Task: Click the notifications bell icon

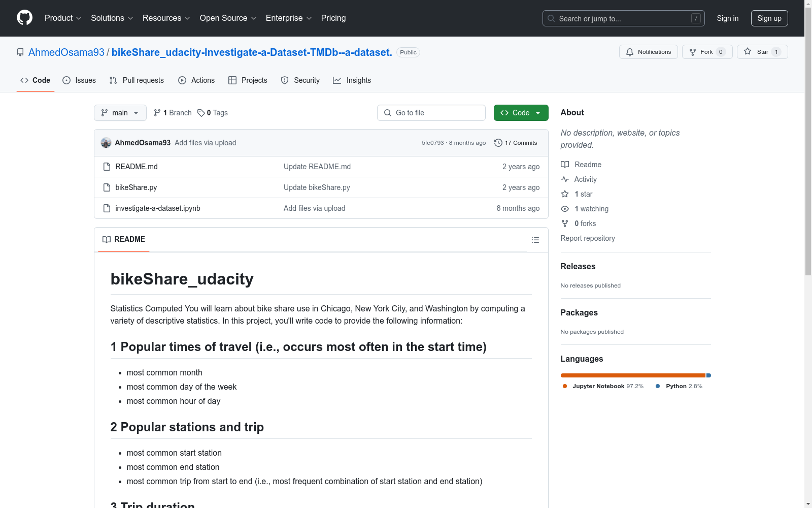Action: [x=630, y=52]
